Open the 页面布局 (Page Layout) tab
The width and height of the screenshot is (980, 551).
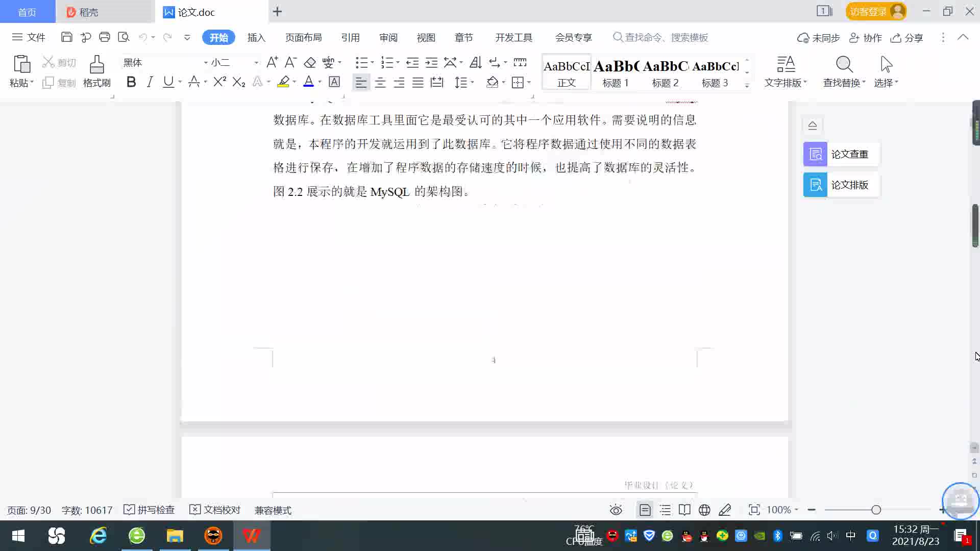pyautogui.click(x=303, y=38)
